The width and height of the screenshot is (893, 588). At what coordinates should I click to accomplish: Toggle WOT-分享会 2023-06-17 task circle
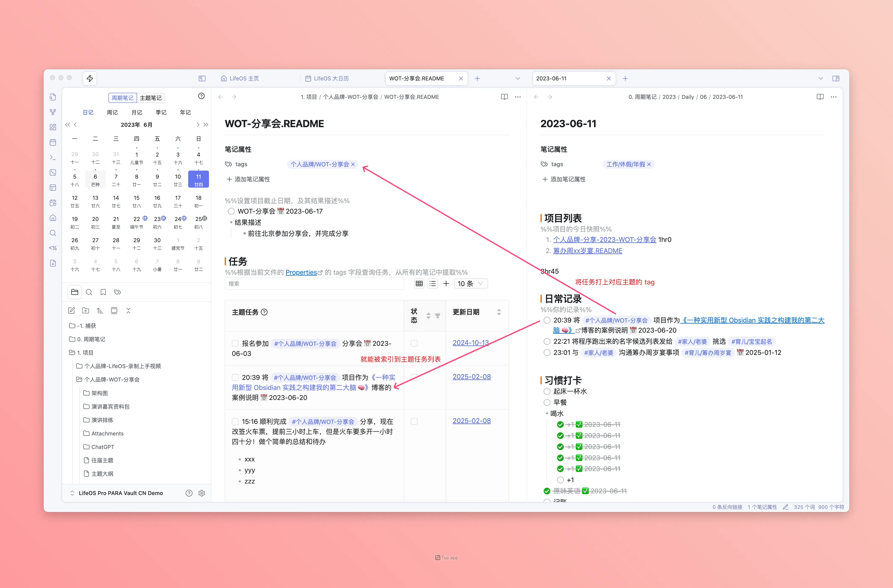click(x=231, y=211)
